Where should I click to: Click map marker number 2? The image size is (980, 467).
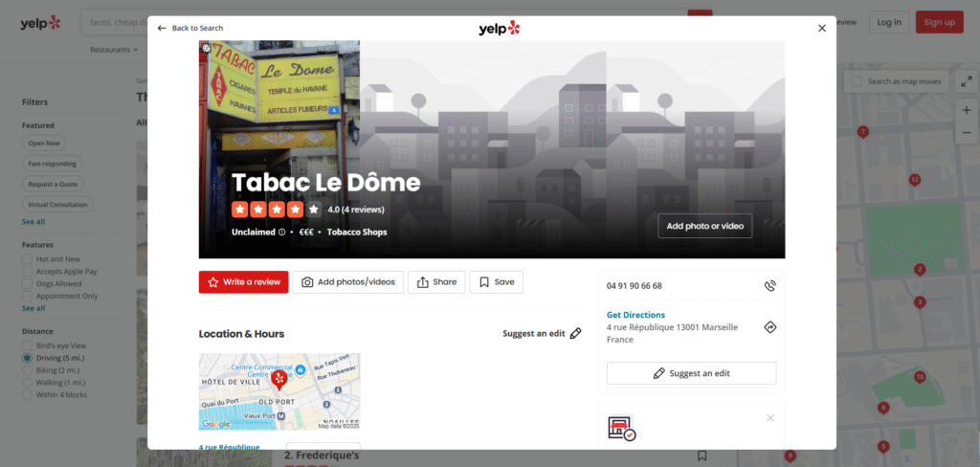(920, 270)
